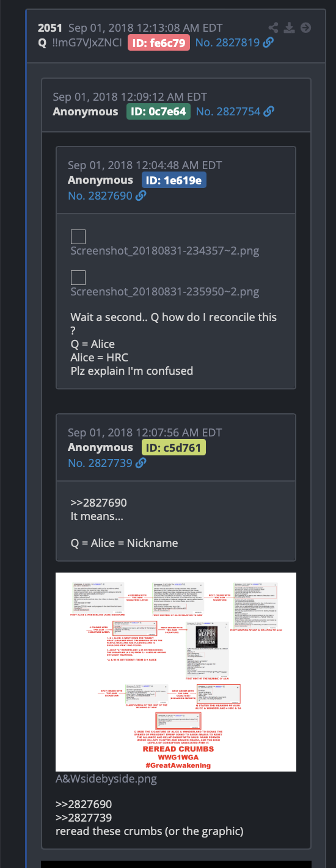Click the A&Wsidebyside.png filename caption
The height and width of the screenshot is (868, 336).
[x=106, y=779]
